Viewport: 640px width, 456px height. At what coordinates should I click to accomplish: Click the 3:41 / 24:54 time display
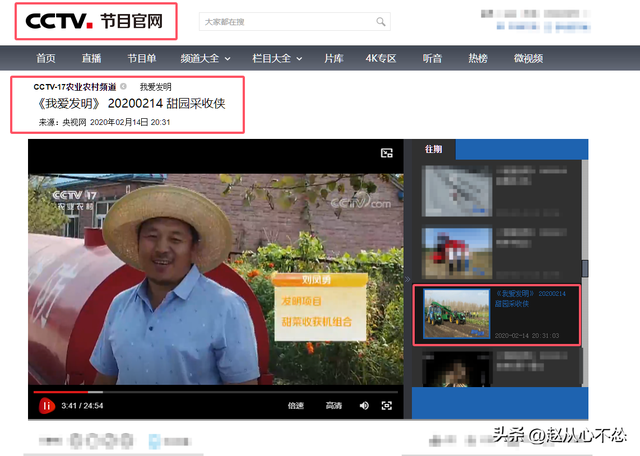[82, 406]
